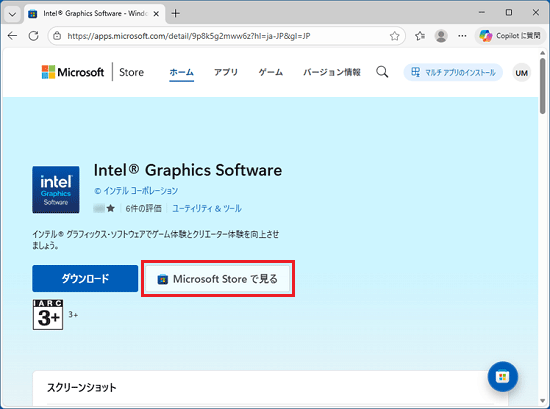
Task: Click the Microsoft logo
Action: pyautogui.click(x=73, y=72)
